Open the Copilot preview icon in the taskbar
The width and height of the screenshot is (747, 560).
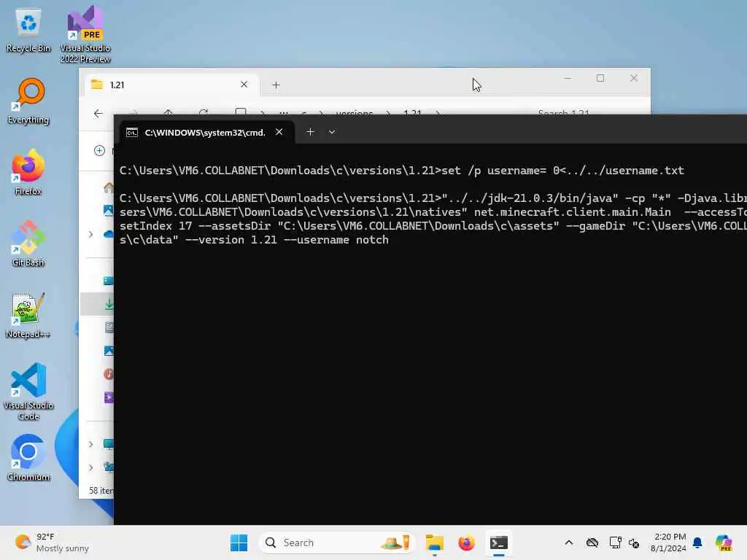(x=724, y=542)
